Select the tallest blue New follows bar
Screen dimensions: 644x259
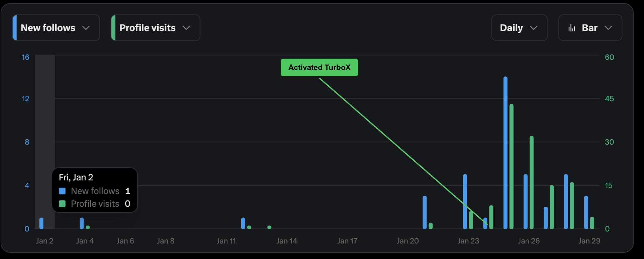click(505, 153)
